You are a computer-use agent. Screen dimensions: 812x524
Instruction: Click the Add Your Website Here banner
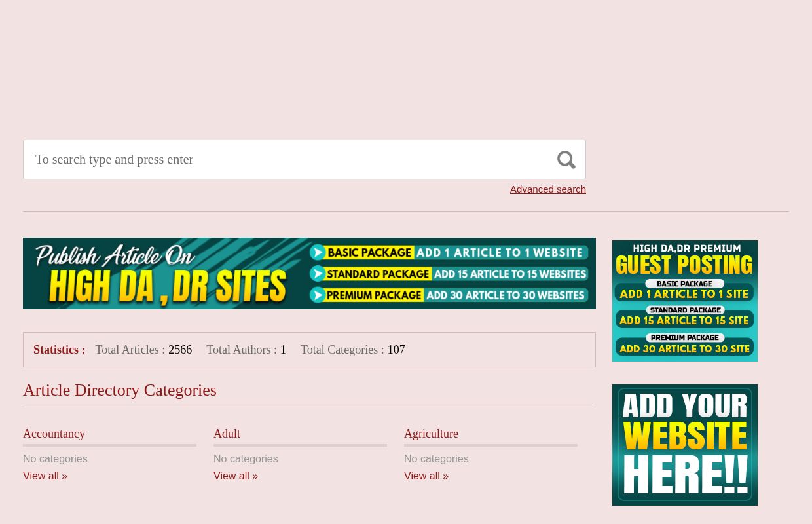pyautogui.click(x=684, y=445)
